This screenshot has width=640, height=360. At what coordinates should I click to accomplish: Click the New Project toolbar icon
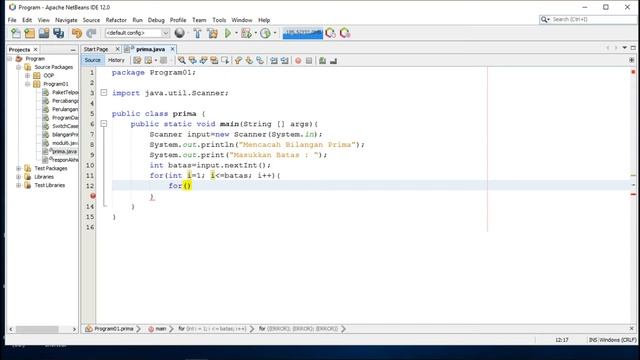[30, 33]
